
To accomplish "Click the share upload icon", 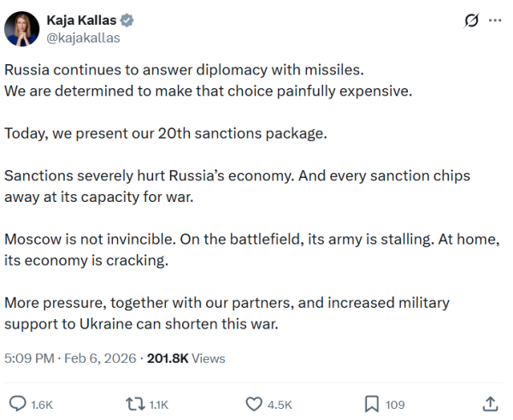I will [x=490, y=403].
